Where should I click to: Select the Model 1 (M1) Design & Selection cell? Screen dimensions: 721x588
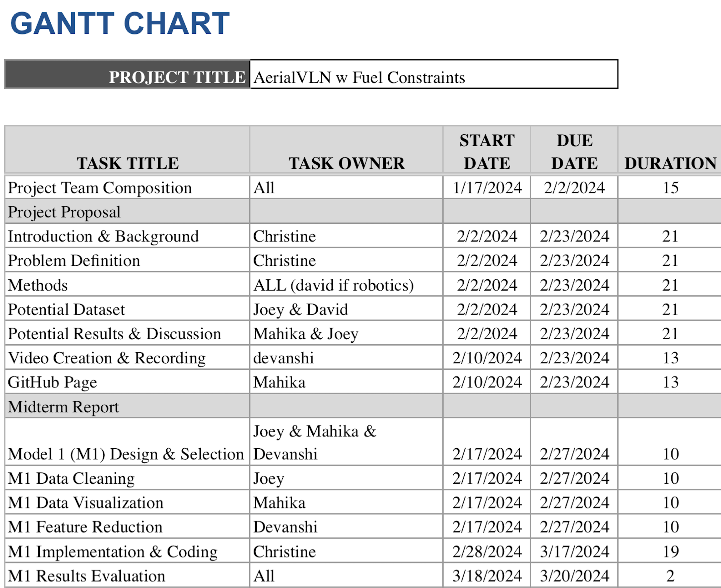coord(128,442)
